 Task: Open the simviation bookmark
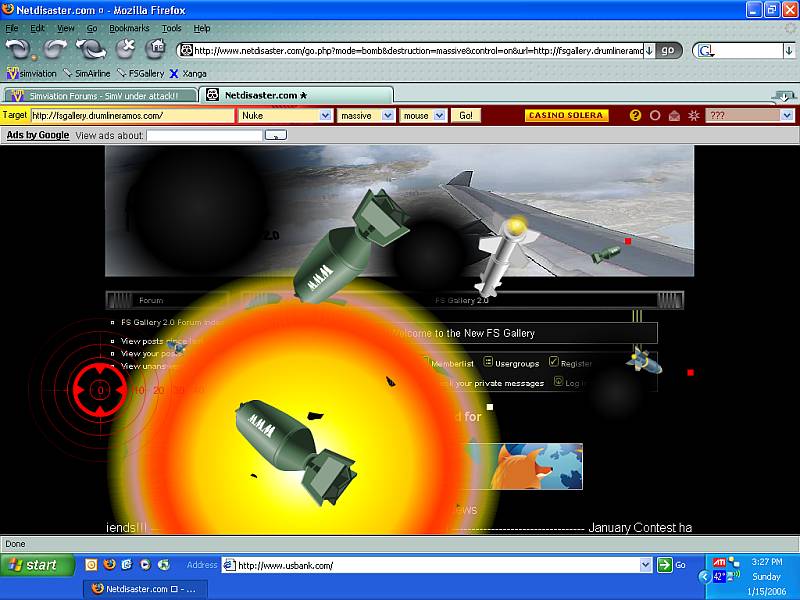click(x=32, y=73)
